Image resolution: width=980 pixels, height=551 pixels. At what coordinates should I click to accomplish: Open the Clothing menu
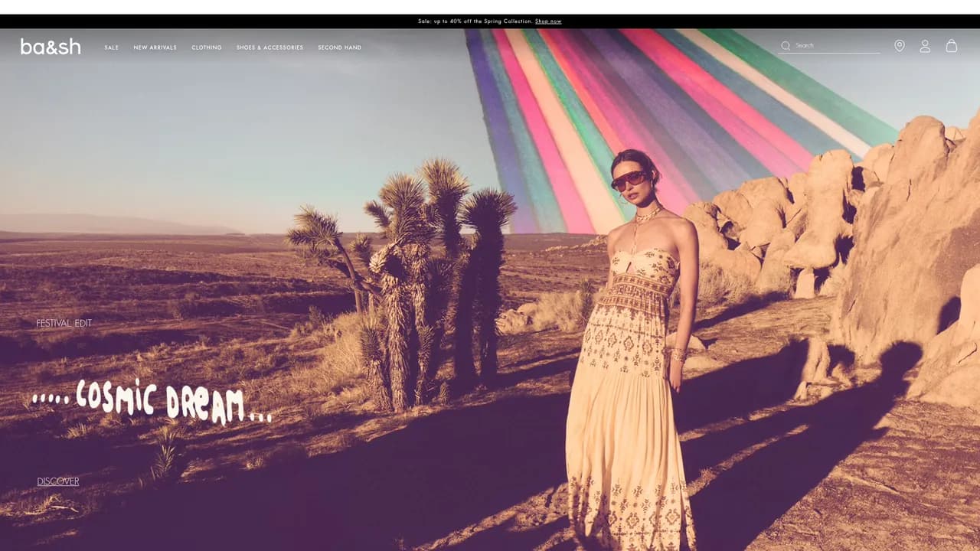(207, 47)
